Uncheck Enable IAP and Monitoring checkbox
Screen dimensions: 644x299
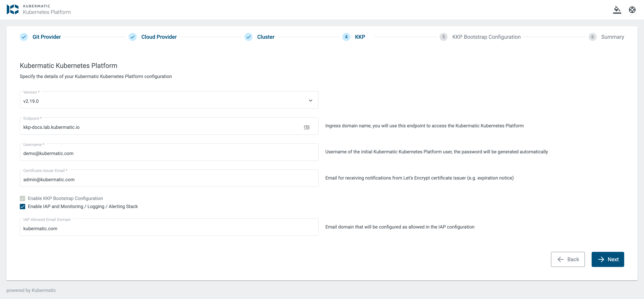22,207
